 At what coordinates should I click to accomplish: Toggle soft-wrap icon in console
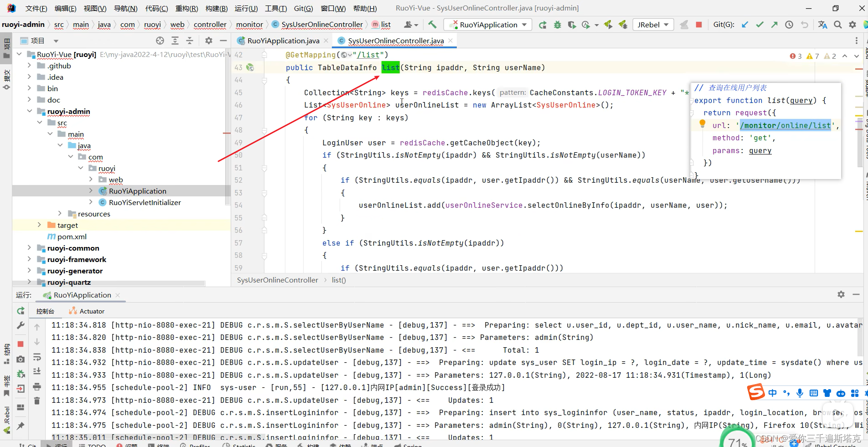(x=37, y=357)
